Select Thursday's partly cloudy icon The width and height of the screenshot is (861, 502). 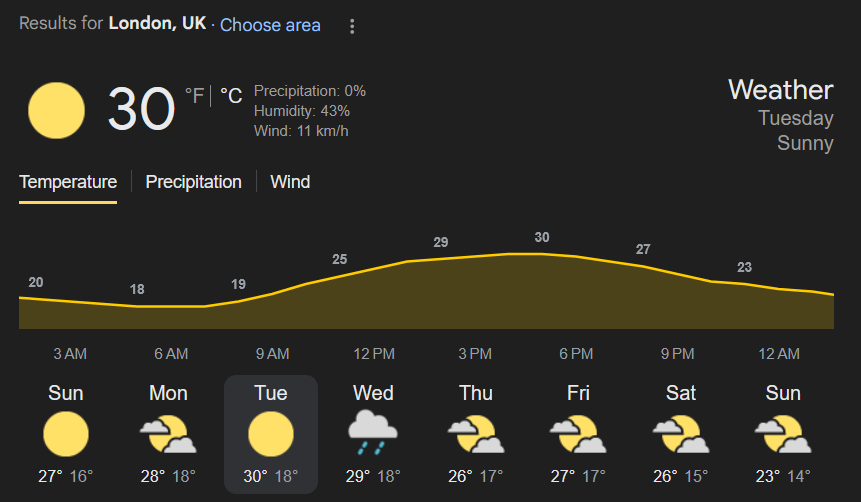(476, 434)
